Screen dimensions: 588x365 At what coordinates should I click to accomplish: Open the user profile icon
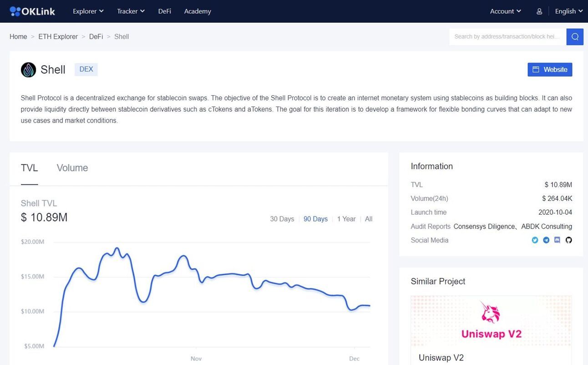pyautogui.click(x=539, y=11)
